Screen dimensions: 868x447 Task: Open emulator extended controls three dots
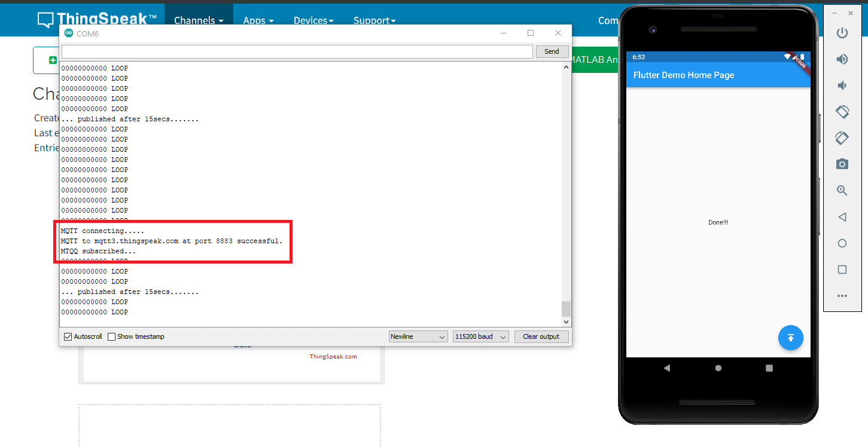point(842,296)
